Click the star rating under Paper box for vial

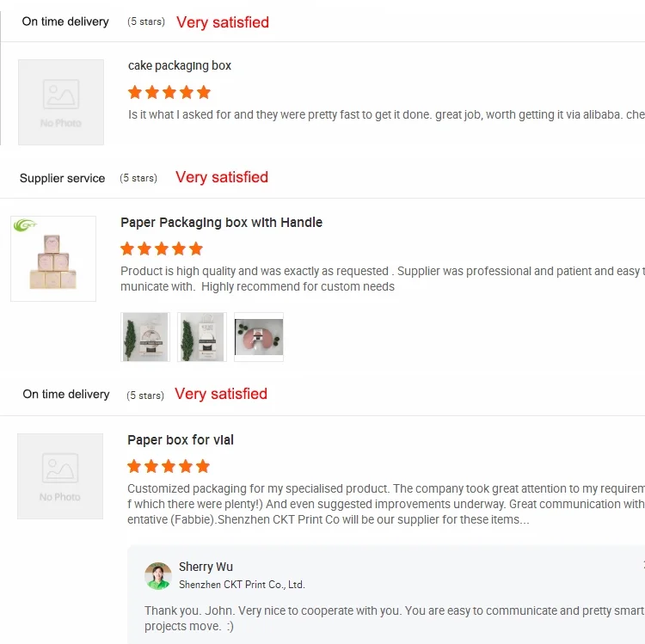click(x=169, y=466)
